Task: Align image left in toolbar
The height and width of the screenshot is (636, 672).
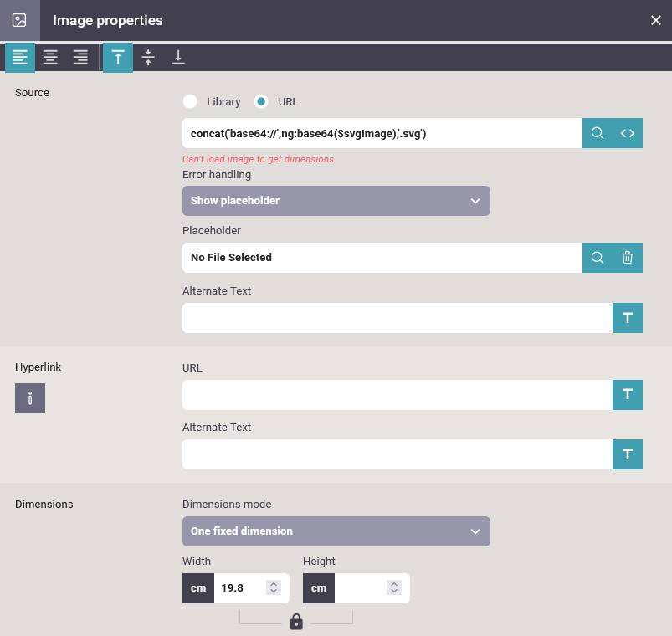Action: (20, 58)
